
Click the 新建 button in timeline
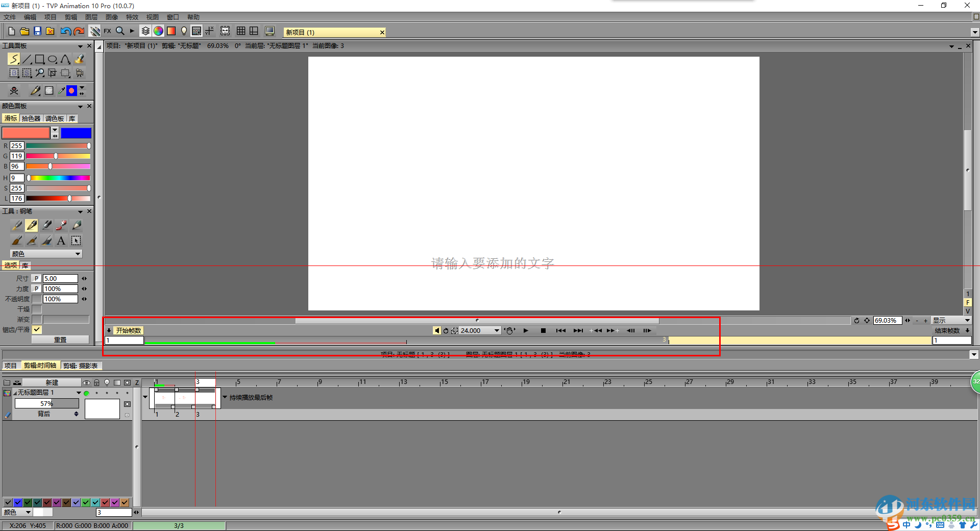click(53, 382)
